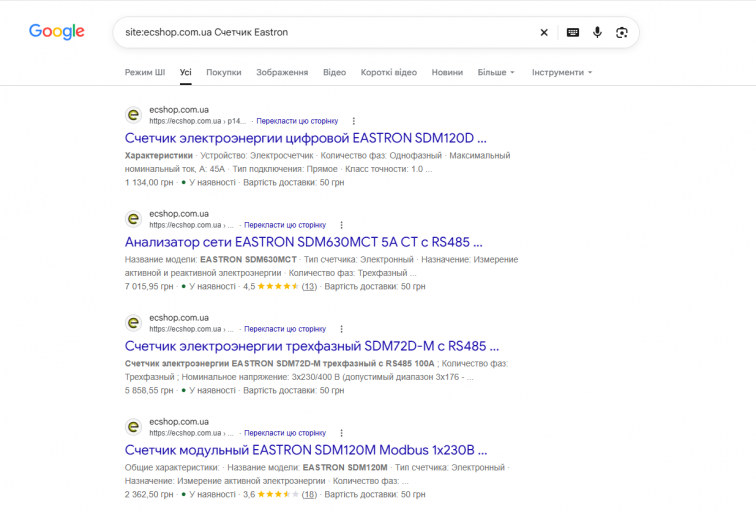Image resolution: width=756 pixels, height=512 pixels.
Task: Open search by image camera icon
Action: (x=621, y=32)
